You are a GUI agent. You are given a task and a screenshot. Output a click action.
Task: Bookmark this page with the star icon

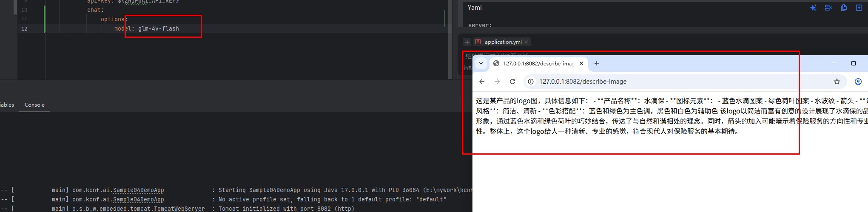click(x=837, y=82)
